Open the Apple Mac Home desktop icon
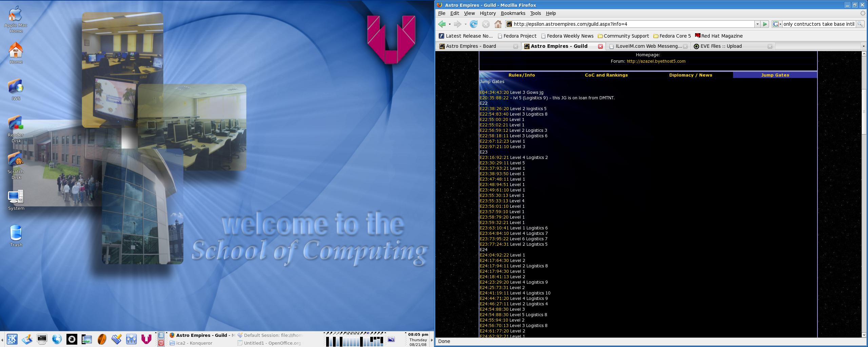868x347 pixels. click(x=16, y=20)
